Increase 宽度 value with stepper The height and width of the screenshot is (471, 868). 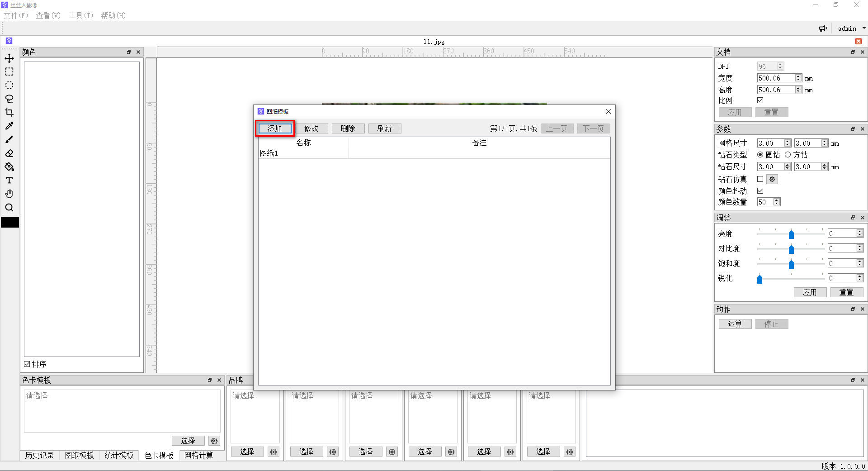pos(798,76)
